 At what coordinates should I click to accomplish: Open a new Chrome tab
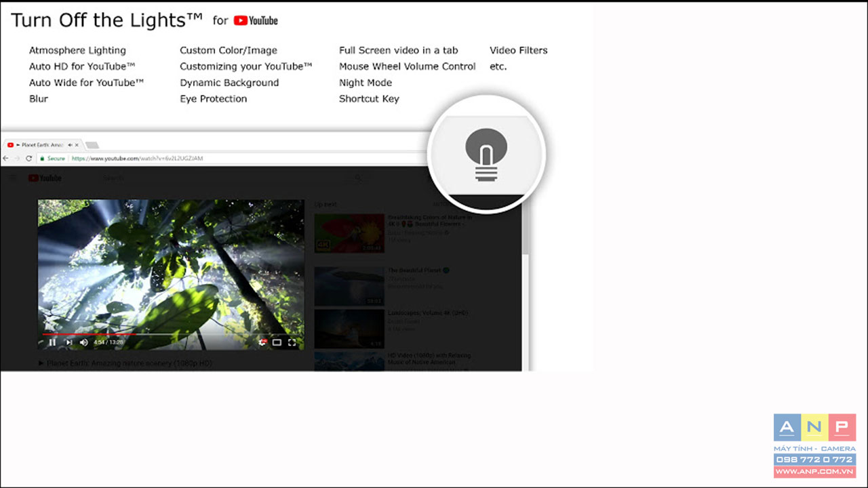[92, 145]
